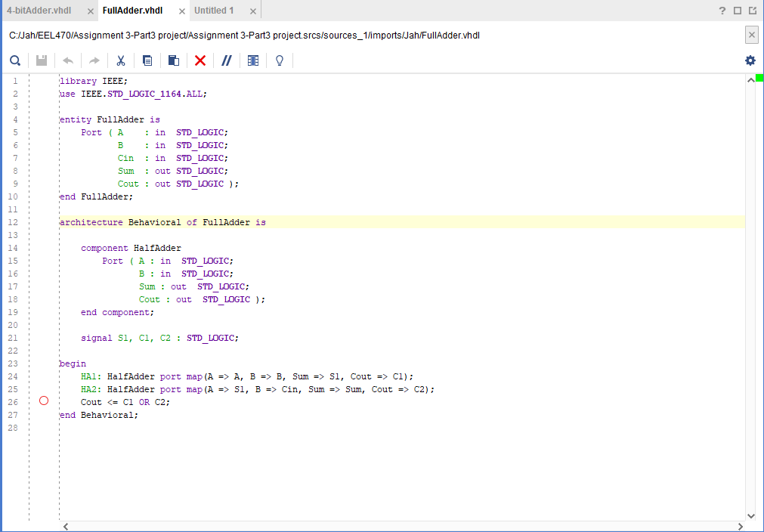Click the lightbulb icon in the toolbar

tap(279, 60)
